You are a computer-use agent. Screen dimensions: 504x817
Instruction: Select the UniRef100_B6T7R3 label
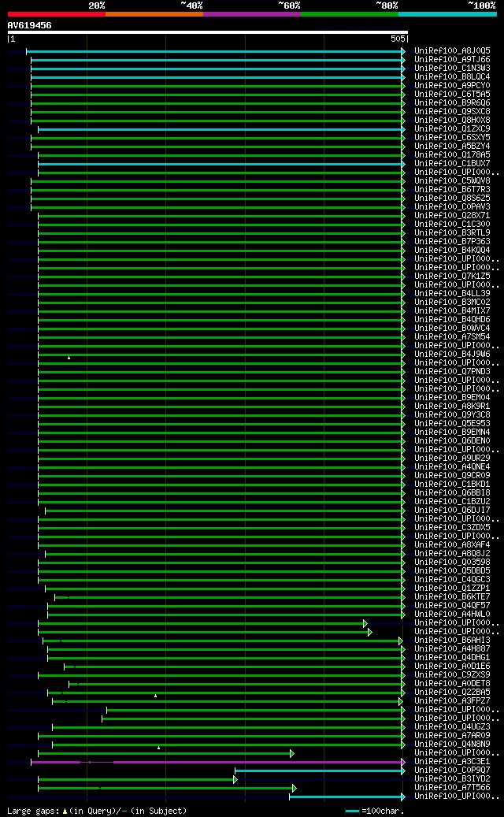(452, 190)
